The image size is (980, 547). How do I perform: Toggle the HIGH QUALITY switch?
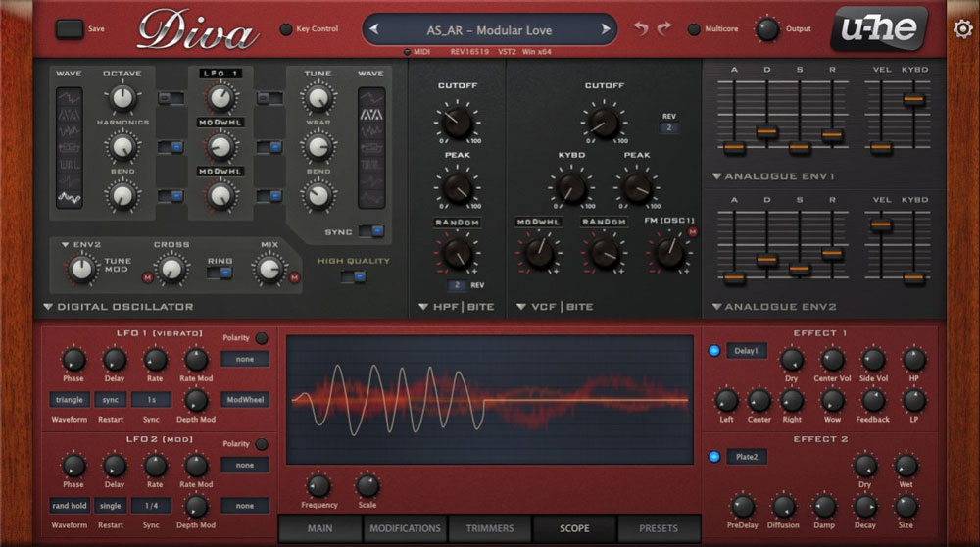tap(354, 276)
